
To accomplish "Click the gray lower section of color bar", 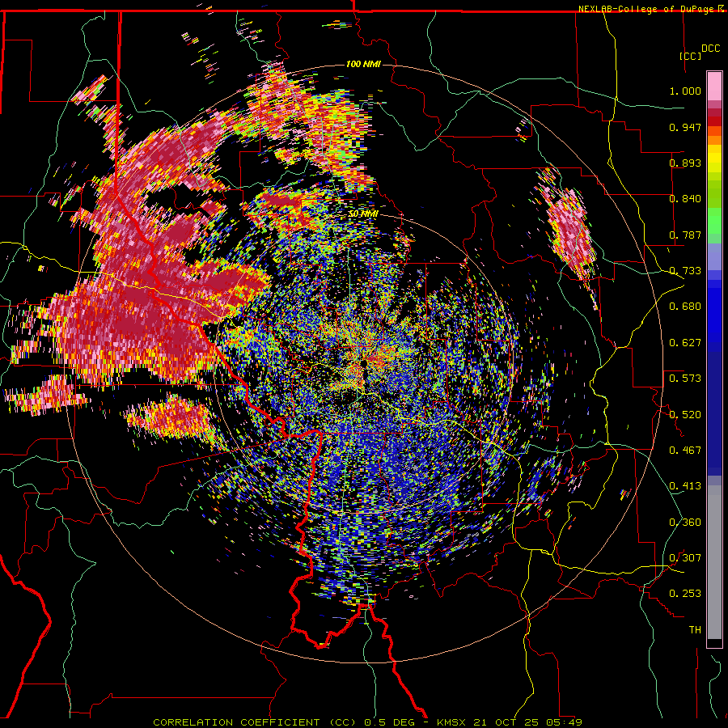I will (x=714, y=562).
